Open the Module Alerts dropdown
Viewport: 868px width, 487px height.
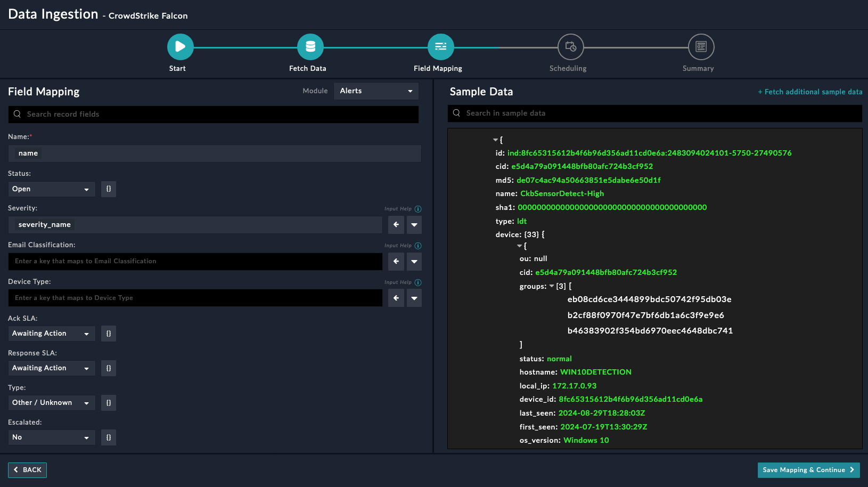point(376,91)
